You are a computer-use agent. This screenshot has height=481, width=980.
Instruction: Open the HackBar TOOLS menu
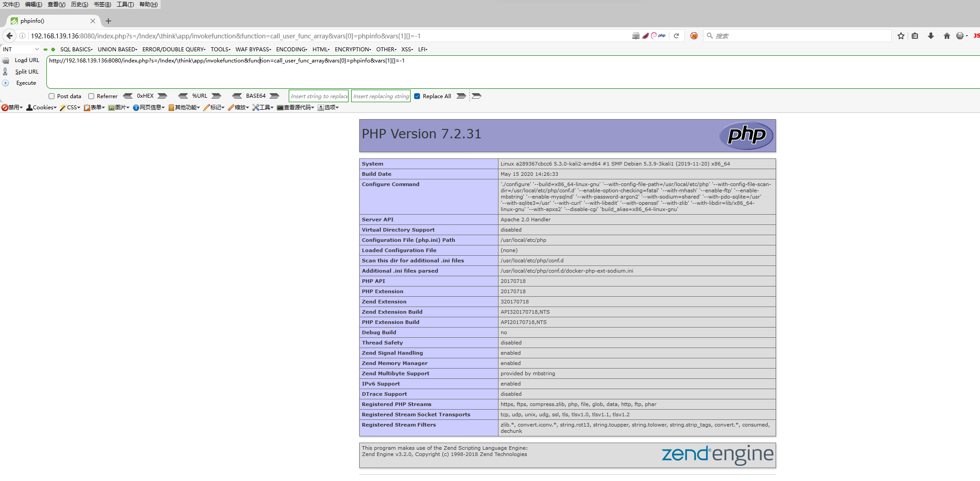(x=220, y=50)
